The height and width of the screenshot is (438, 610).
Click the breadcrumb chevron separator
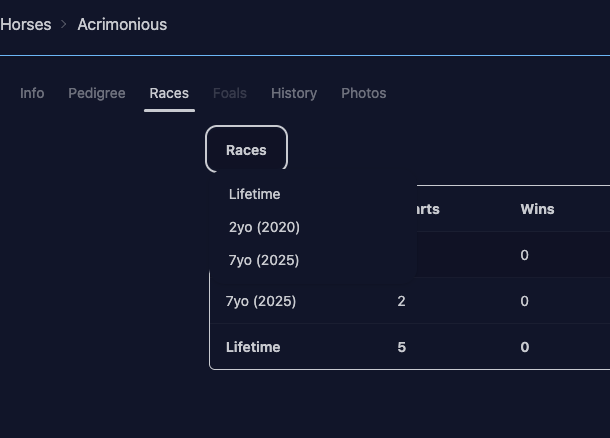(x=64, y=24)
